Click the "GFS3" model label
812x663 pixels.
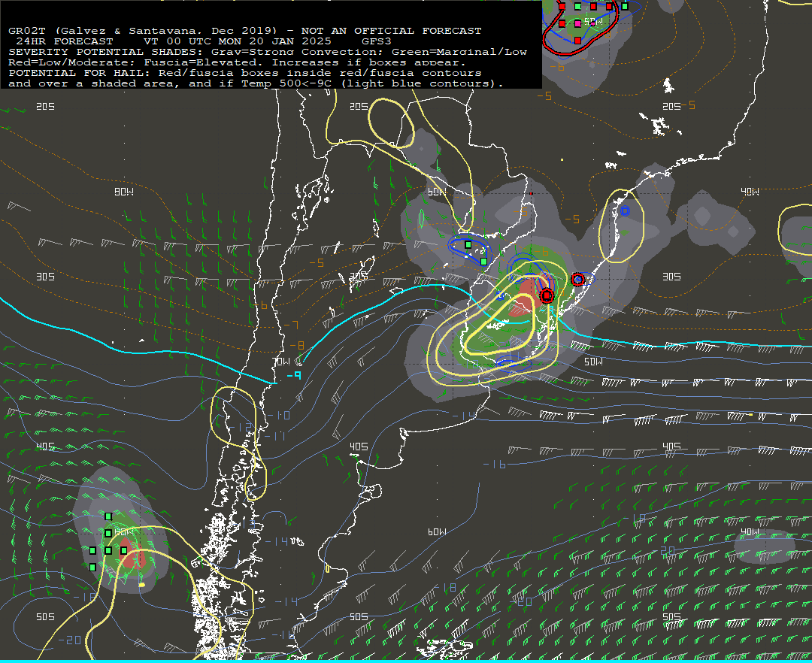(377, 41)
